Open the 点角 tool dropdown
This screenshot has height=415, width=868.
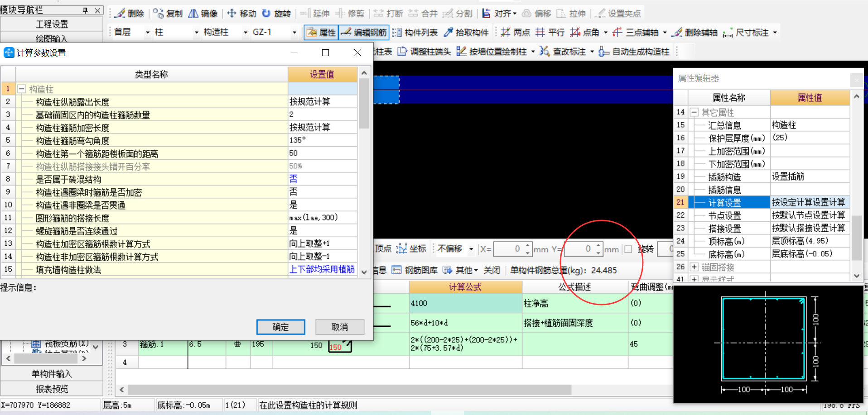tap(606, 33)
